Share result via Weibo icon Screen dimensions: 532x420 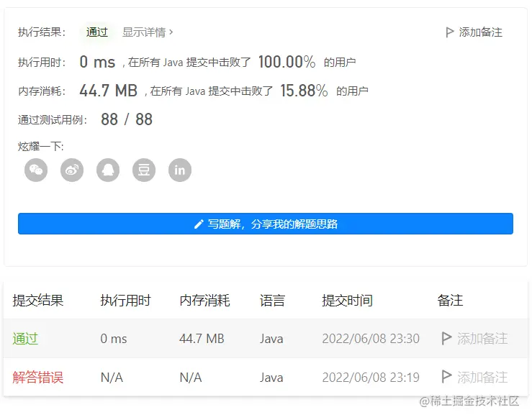[x=72, y=170]
